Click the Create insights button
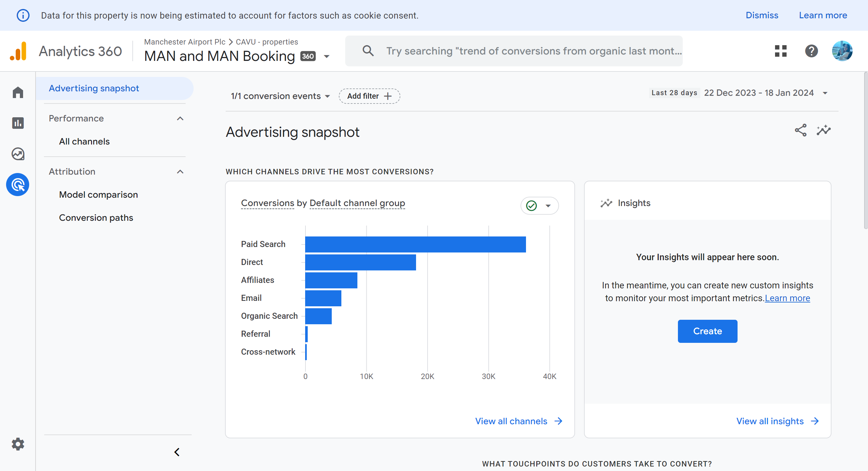868x471 pixels. (x=707, y=331)
